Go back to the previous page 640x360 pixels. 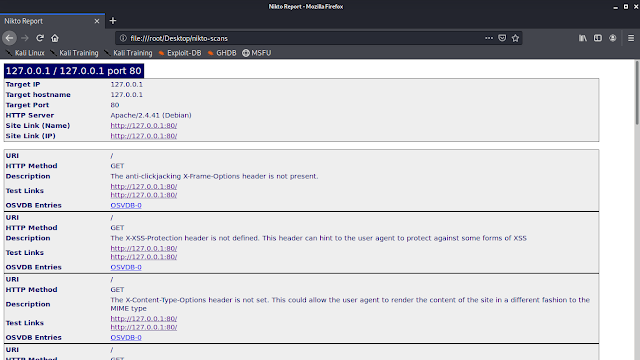tap(9, 38)
